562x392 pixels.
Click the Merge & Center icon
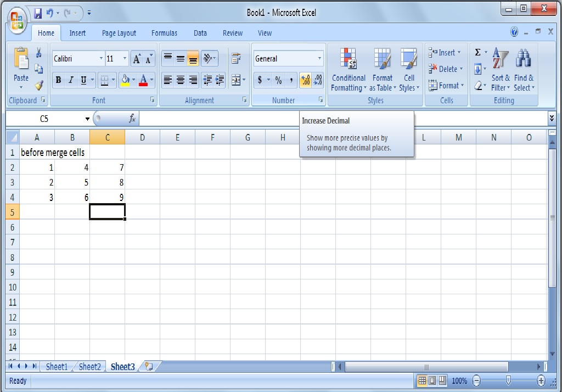[235, 80]
